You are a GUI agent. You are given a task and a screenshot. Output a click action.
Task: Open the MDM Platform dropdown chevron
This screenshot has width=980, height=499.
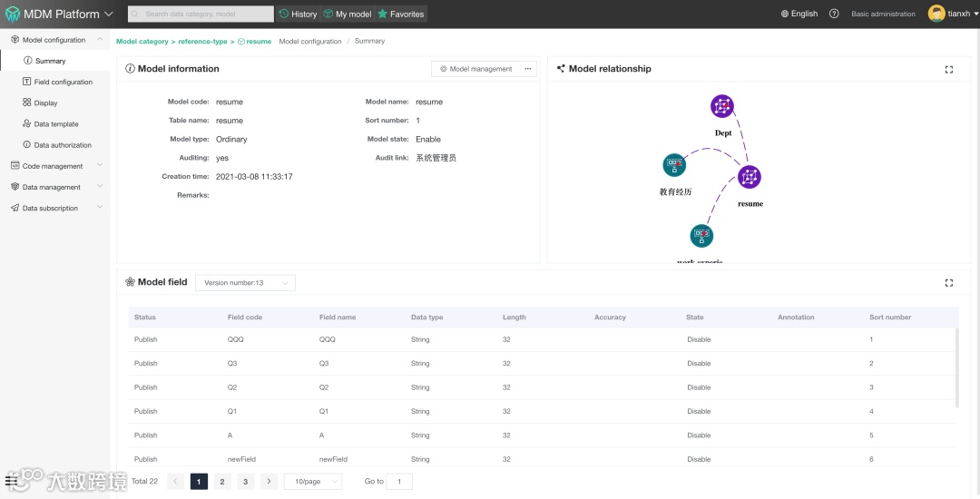pos(109,14)
